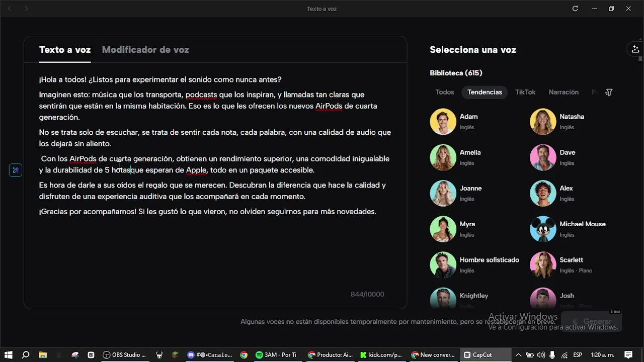Click the AI writer icon beside the text
The image size is (644, 362).
point(16,170)
